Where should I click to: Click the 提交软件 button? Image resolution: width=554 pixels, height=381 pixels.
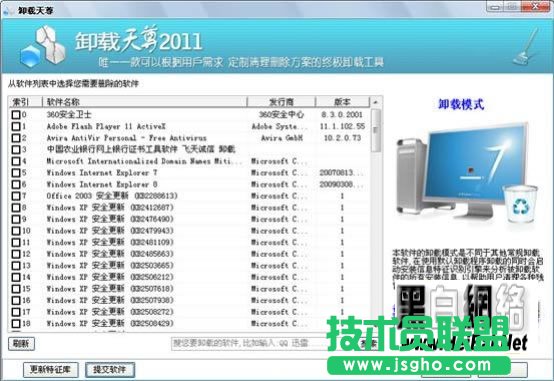tap(110, 370)
